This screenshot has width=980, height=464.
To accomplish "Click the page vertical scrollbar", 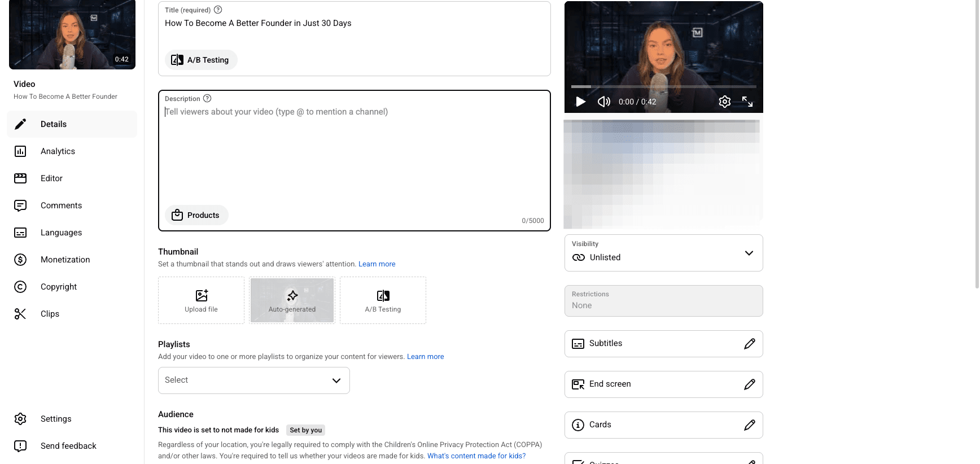I will (977, 144).
